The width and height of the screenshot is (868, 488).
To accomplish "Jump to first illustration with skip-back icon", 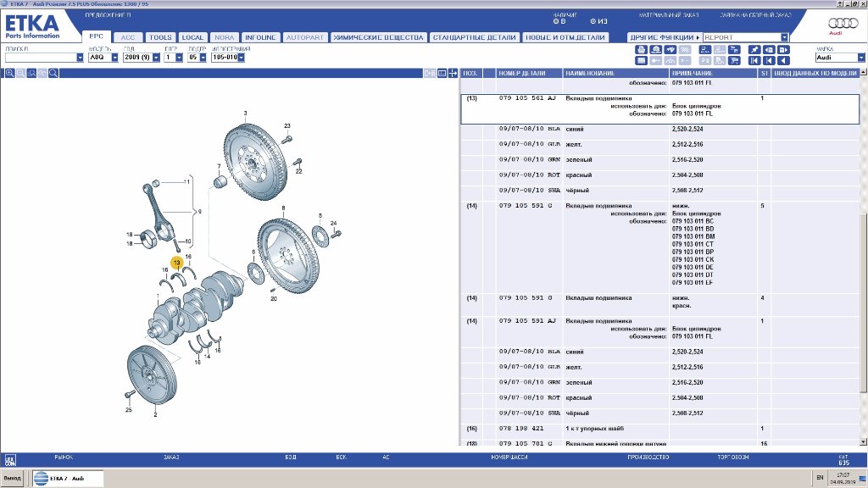I will click(754, 60).
